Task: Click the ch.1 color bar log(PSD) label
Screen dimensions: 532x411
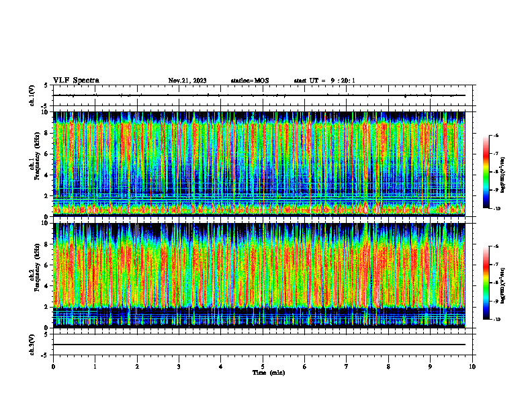Action: [x=503, y=175]
